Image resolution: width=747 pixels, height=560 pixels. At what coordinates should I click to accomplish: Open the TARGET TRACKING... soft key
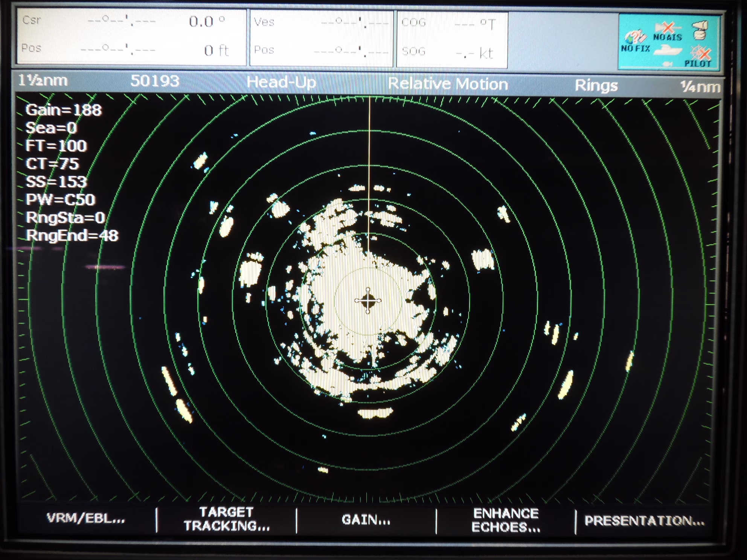[x=226, y=519]
